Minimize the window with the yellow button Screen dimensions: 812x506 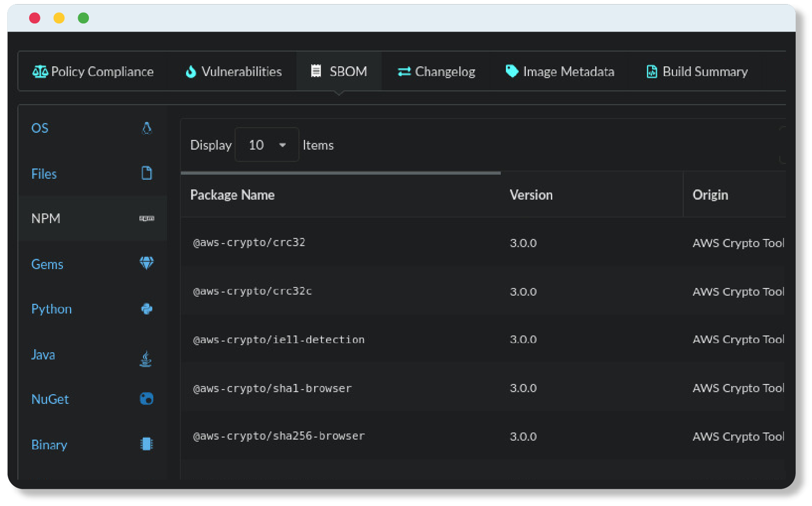point(59,18)
